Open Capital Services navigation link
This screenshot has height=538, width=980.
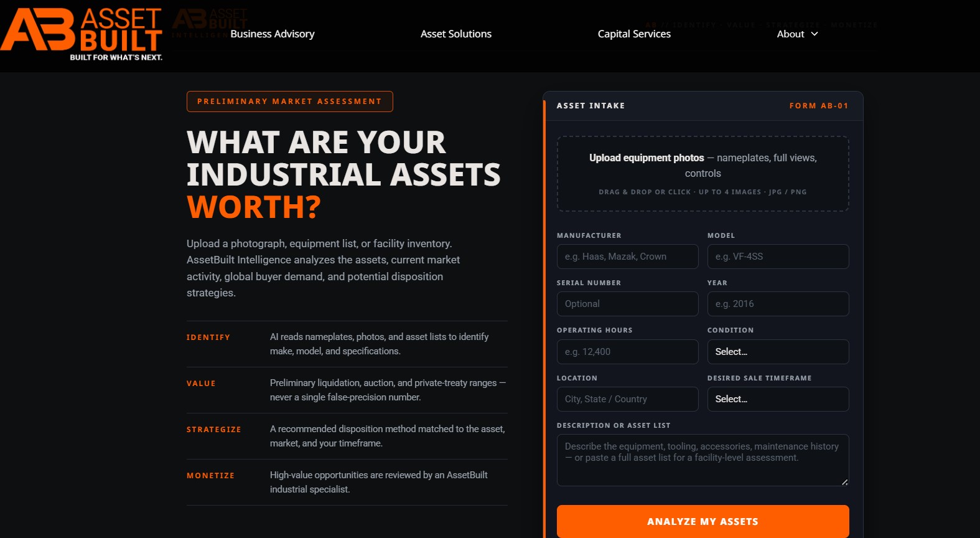click(x=634, y=34)
